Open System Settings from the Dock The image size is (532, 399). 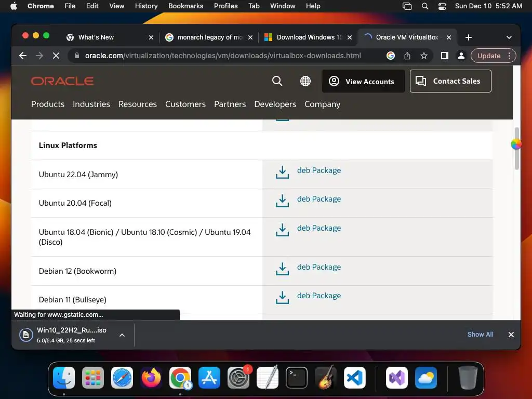click(238, 378)
